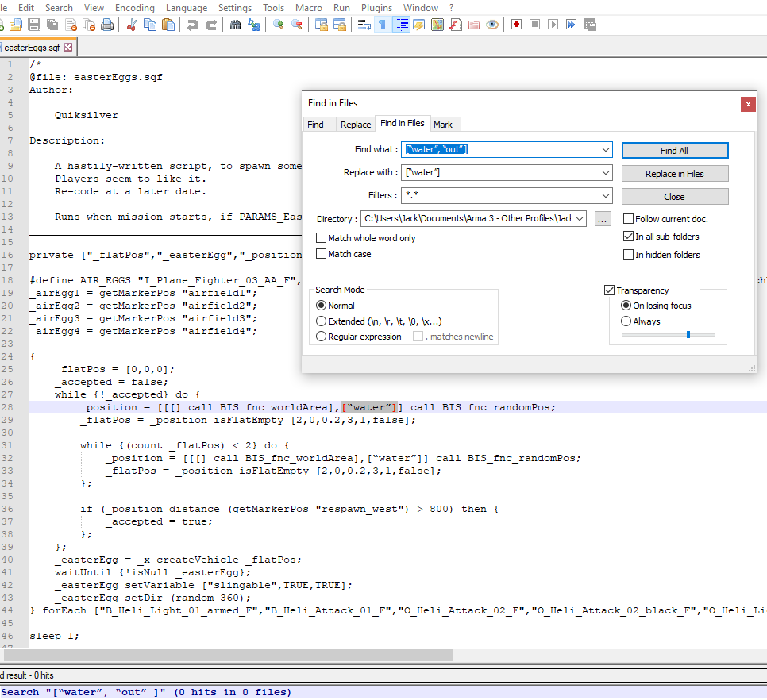Screen dimensions: 767x700
Task: Expand the Directory path dropdown
Action: pyautogui.click(x=580, y=218)
